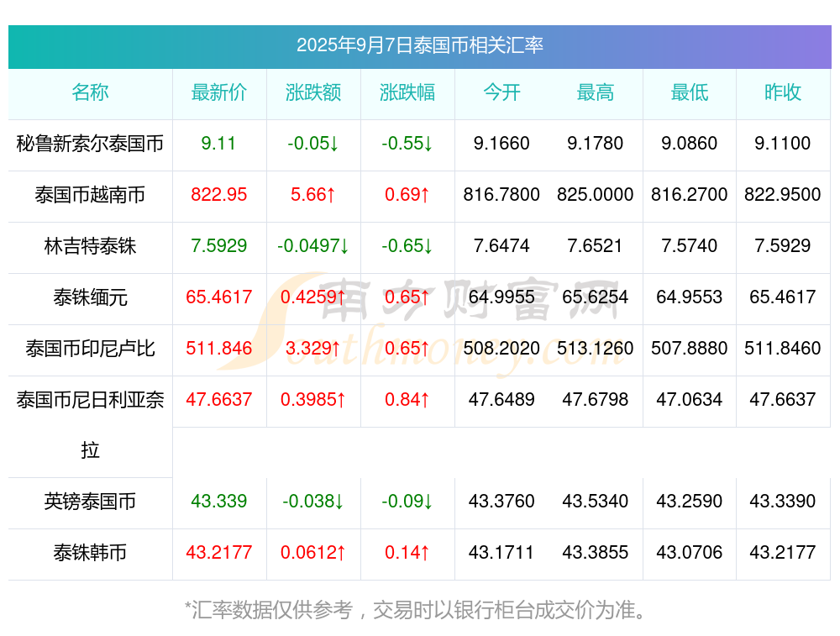Click the title 2025年9月7日泰国币相关汇率
Screen dimensions: 840x636
[419, 45]
